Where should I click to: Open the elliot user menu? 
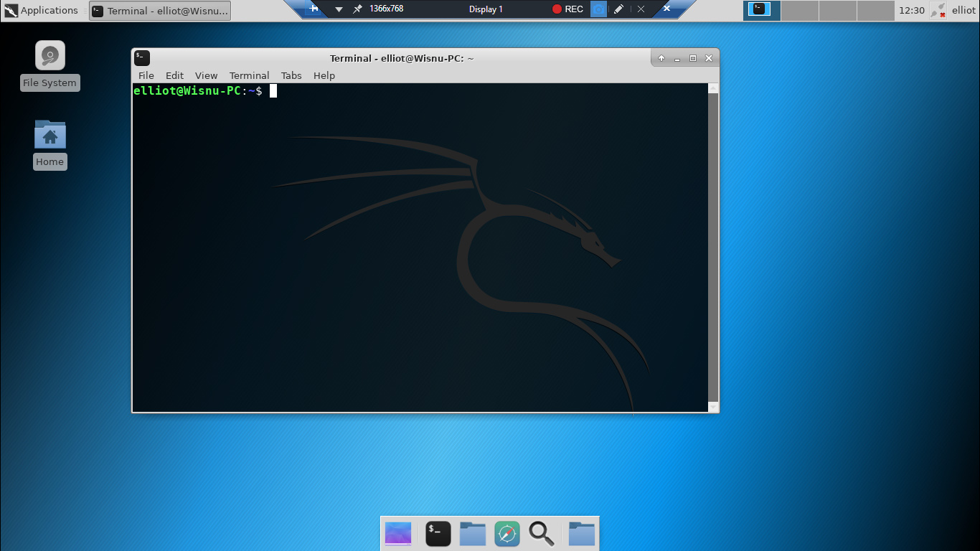963,10
